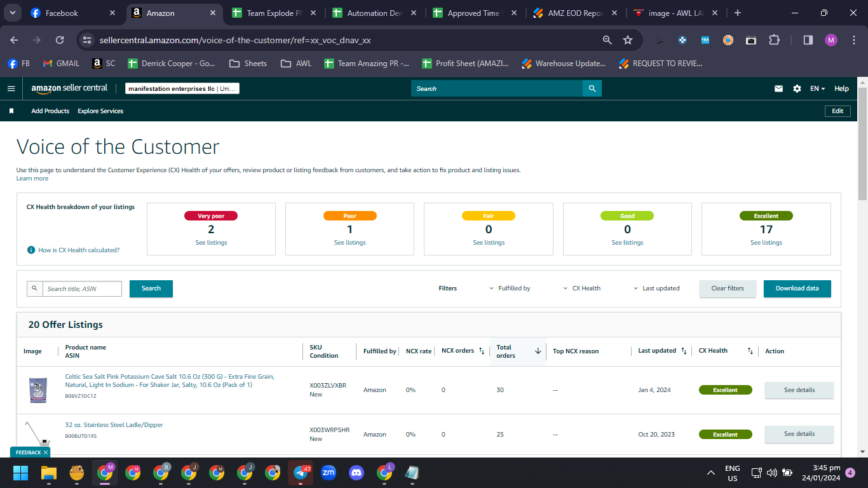The image size is (868, 488).
Task: Open the Gmail bookmark in the bookmarks bar
Action: [61, 64]
